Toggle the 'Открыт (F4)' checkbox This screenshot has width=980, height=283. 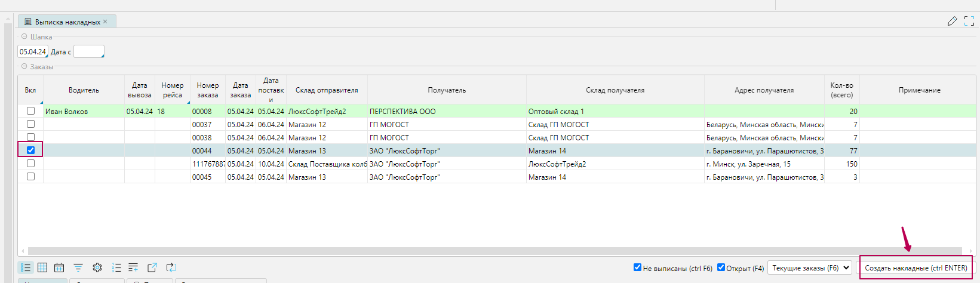[721, 267]
